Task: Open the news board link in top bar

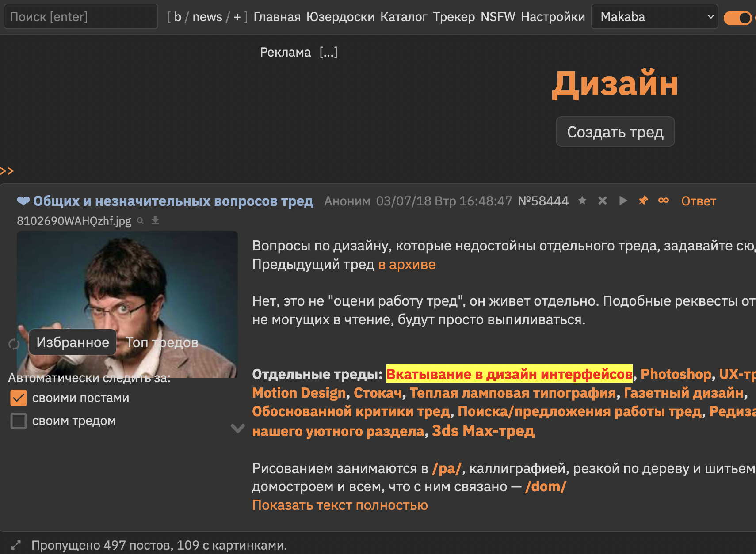Action: pos(207,17)
